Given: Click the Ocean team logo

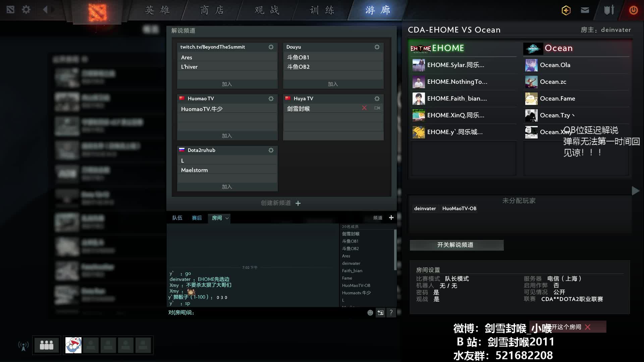Looking at the screenshot, I should pyautogui.click(x=533, y=49).
